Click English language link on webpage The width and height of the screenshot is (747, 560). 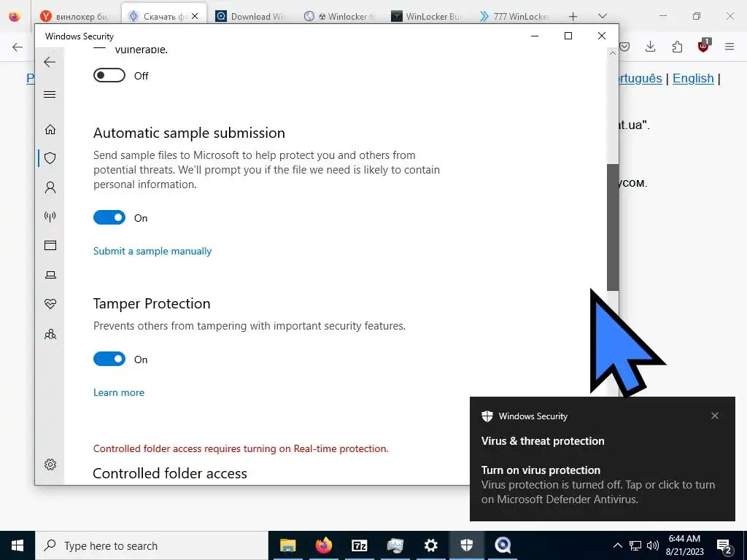click(x=693, y=78)
